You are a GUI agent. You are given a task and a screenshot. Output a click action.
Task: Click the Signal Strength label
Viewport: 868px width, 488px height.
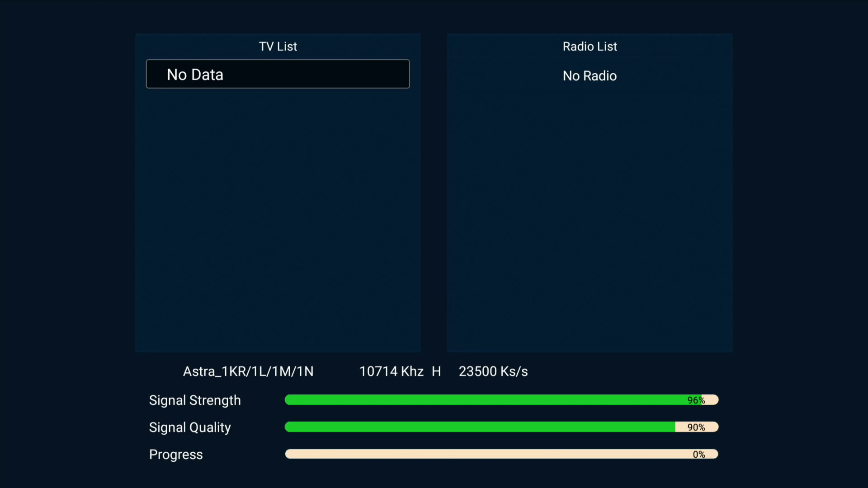coord(195,400)
